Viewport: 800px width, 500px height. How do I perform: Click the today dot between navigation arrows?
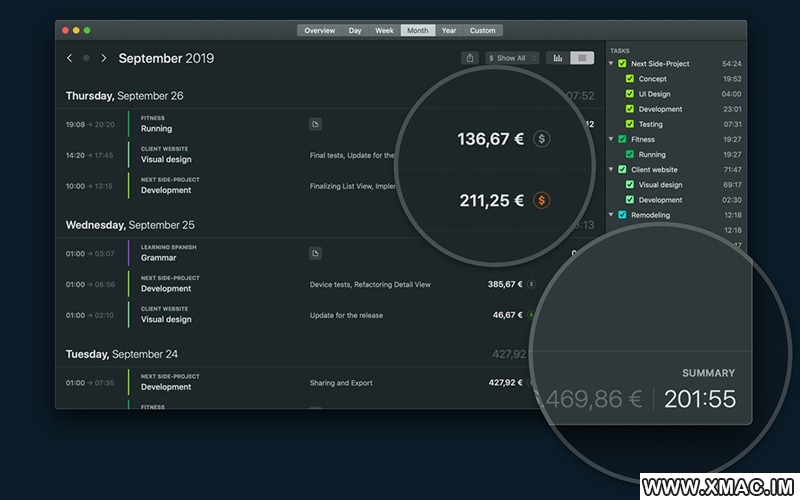[x=86, y=58]
